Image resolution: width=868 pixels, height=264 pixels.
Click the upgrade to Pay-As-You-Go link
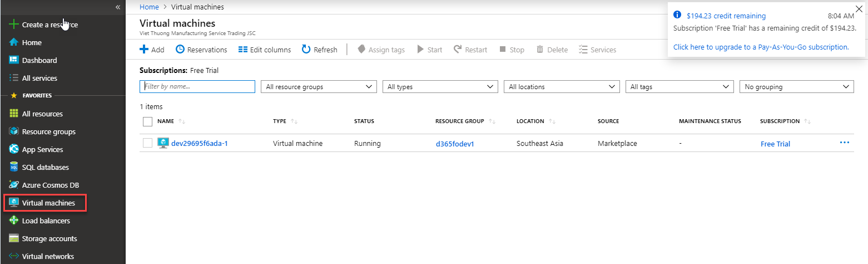pyautogui.click(x=761, y=47)
